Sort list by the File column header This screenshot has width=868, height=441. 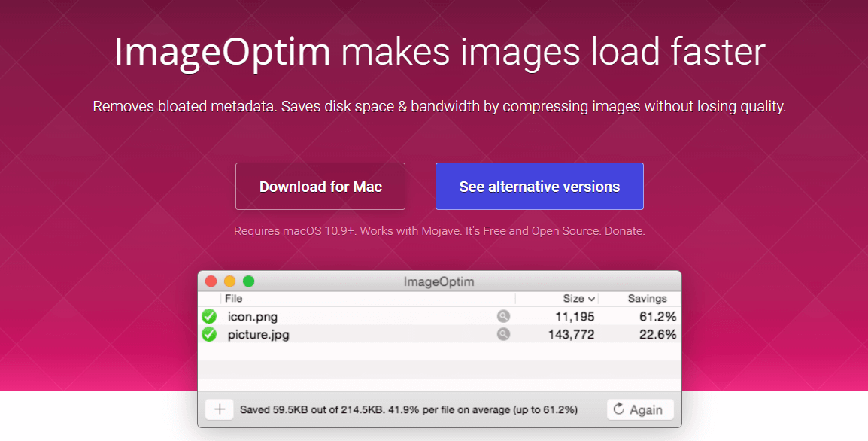[234, 299]
